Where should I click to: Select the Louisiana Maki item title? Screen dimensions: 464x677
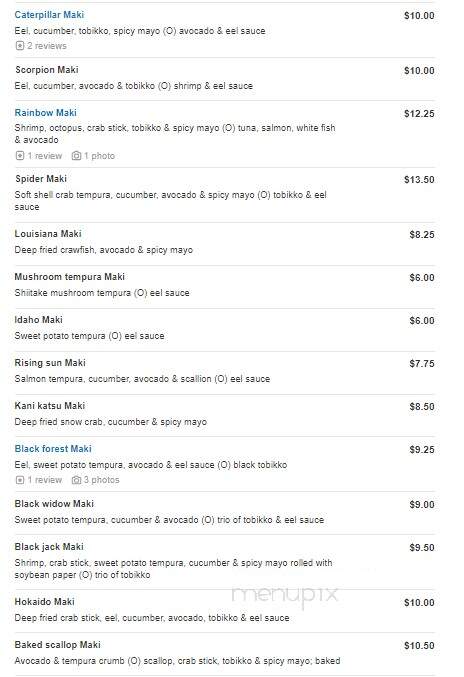48,234
